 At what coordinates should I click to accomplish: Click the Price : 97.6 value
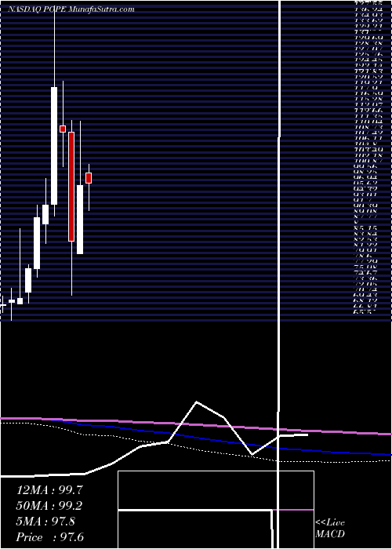(x=50, y=537)
